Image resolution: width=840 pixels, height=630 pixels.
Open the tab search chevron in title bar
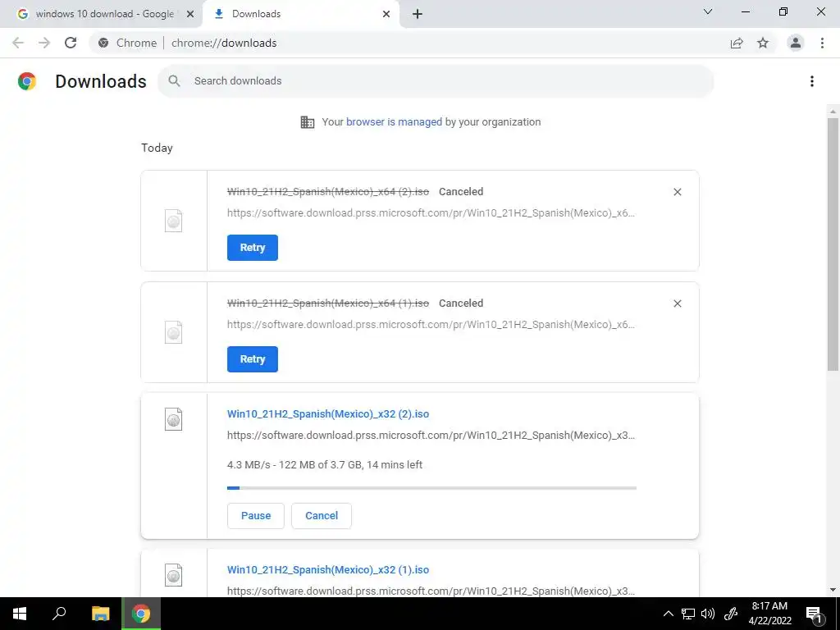(x=708, y=11)
